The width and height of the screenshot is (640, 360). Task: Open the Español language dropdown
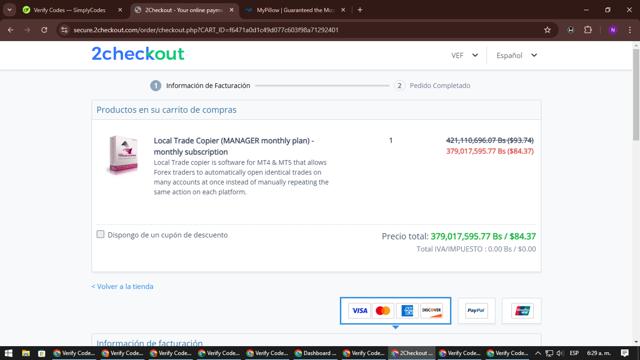point(516,55)
